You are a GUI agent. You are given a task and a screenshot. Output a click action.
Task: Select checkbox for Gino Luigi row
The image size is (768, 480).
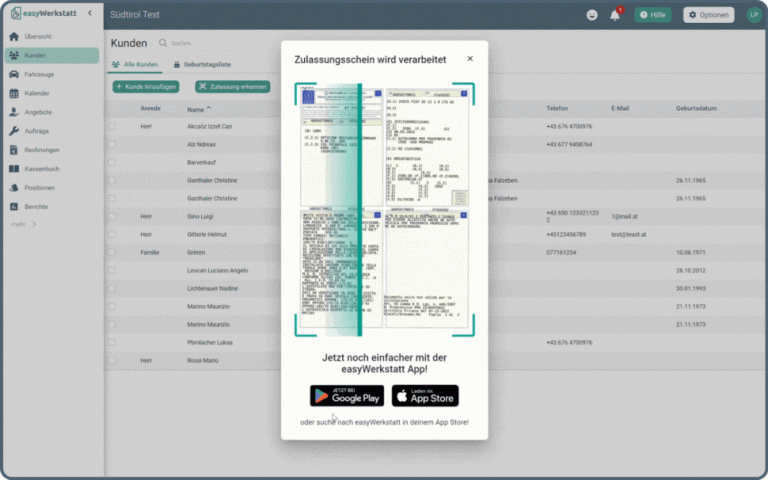click(112, 217)
